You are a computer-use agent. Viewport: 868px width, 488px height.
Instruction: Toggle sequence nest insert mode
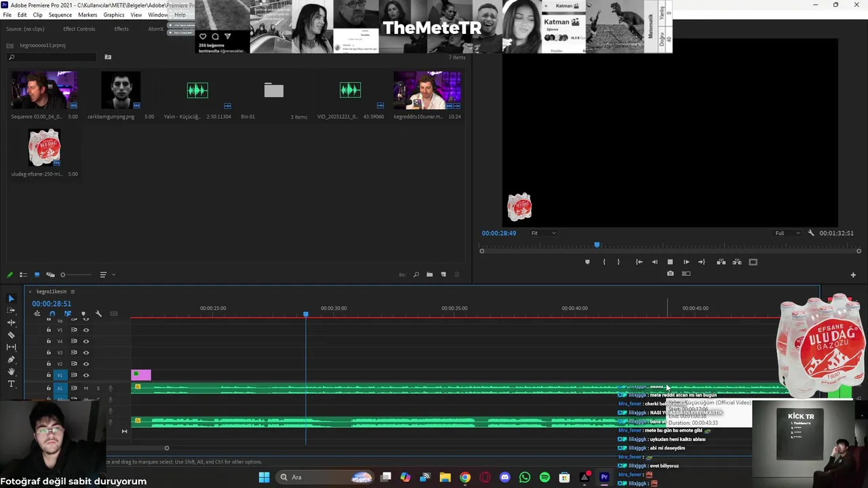tap(37, 314)
